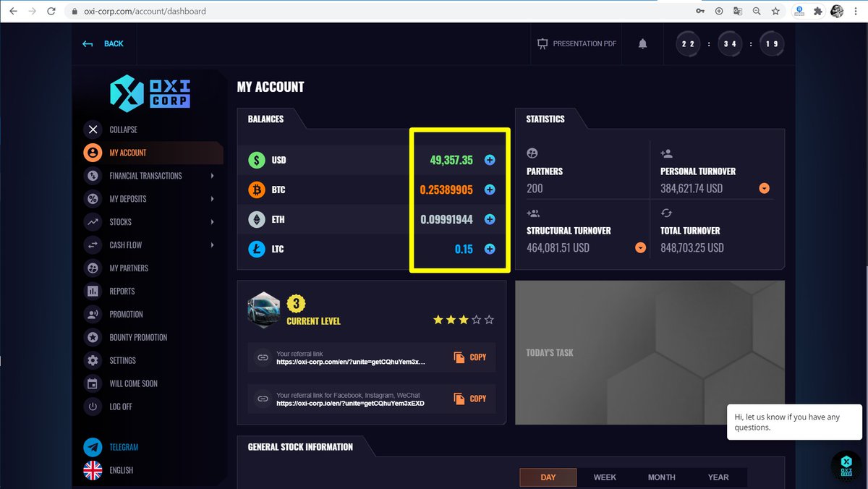Open the Reports menu item

tap(122, 292)
